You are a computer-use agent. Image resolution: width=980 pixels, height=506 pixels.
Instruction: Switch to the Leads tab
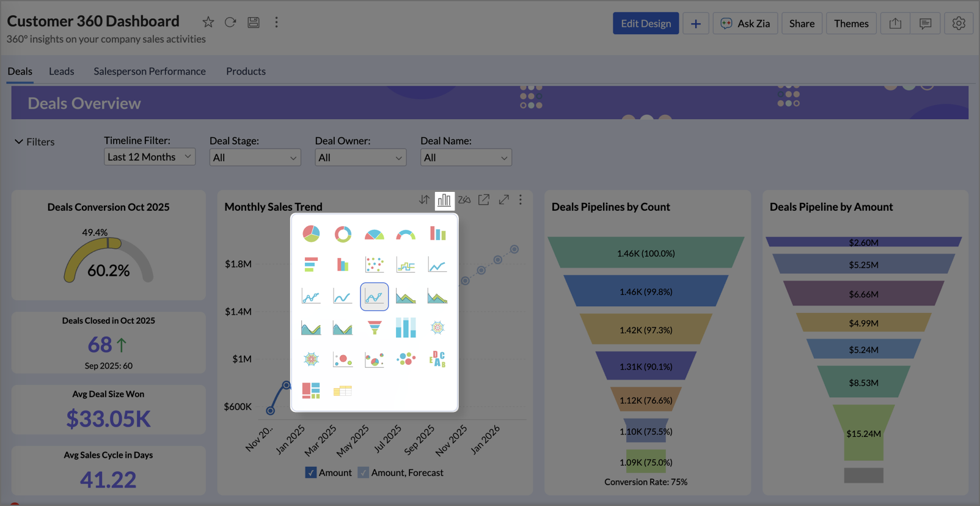[62, 71]
